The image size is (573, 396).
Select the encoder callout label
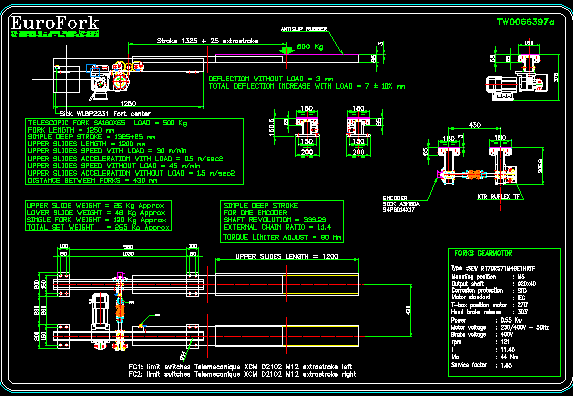pos(401,204)
